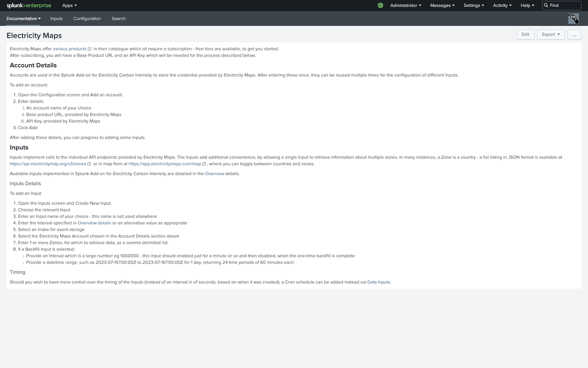Image resolution: width=588 pixels, height=368 pixels.
Task: Open the Messages dropdown
Action: (x=442, y=5)
